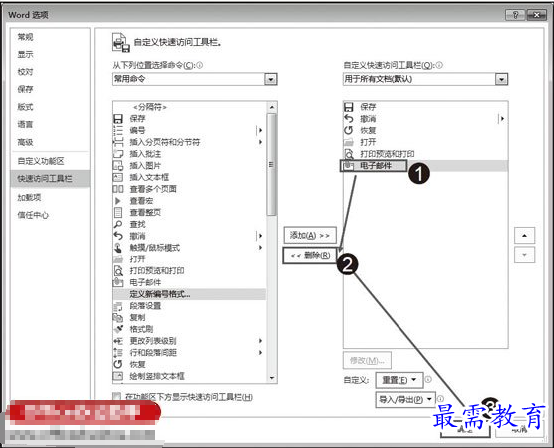Move selected command up with the up-arrow button
The width and height of the screenshot is (554, 448).
click(524, 236)
